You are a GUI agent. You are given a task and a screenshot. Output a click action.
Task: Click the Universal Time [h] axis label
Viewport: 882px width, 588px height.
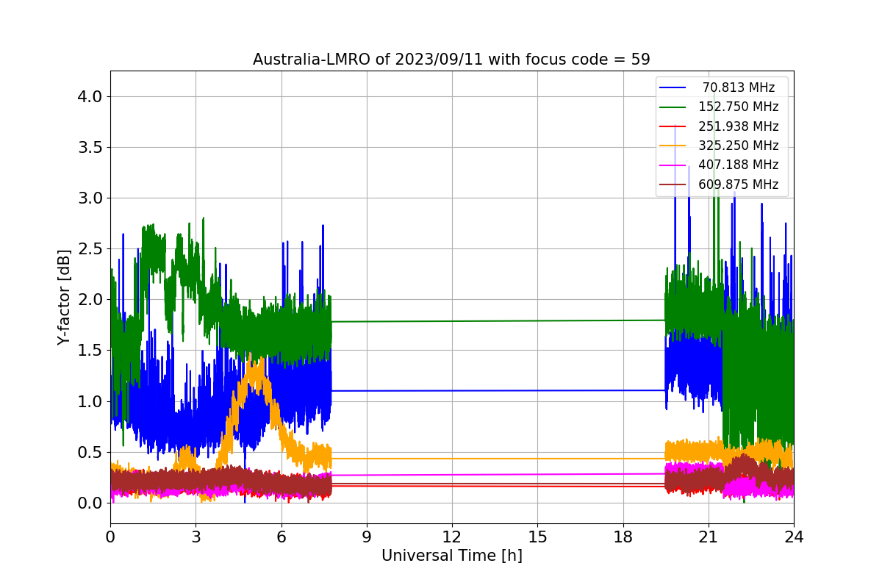pos(451,556)
